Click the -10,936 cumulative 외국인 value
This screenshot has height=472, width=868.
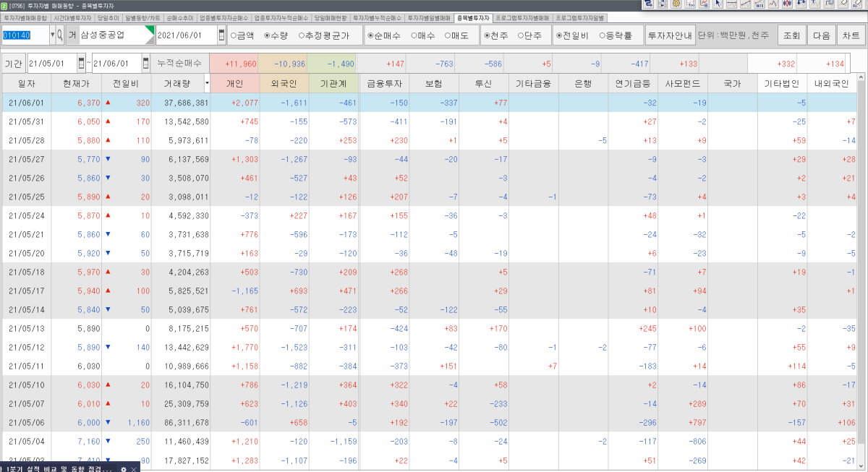[283, 64]
